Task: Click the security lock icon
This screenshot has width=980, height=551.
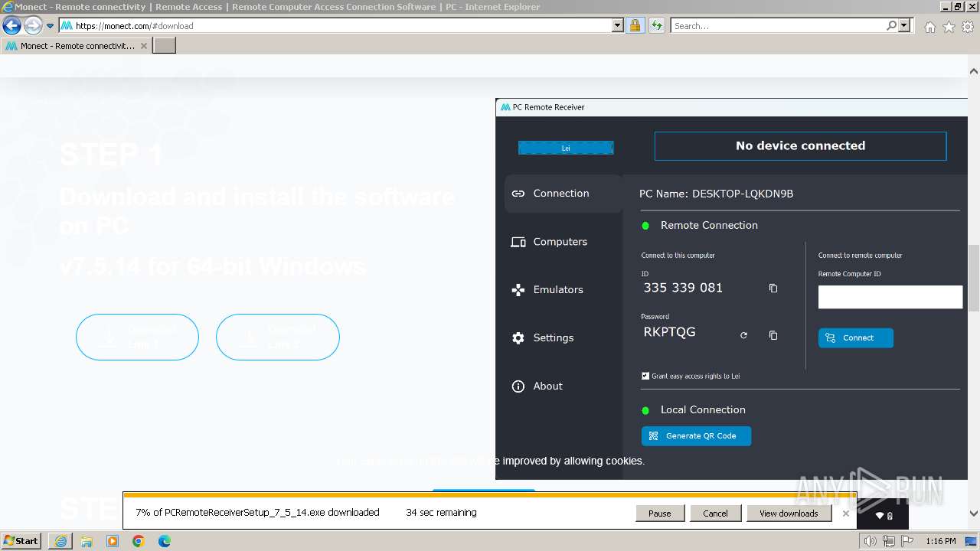Action: tap(635, 25)
